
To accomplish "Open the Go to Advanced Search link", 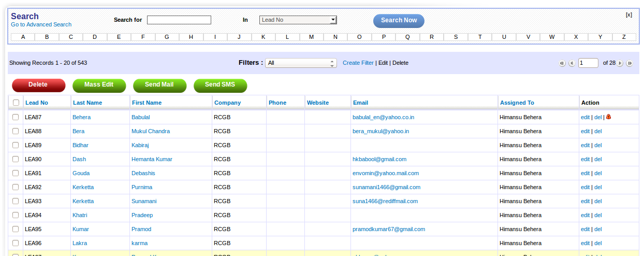I will coord(41,24).
